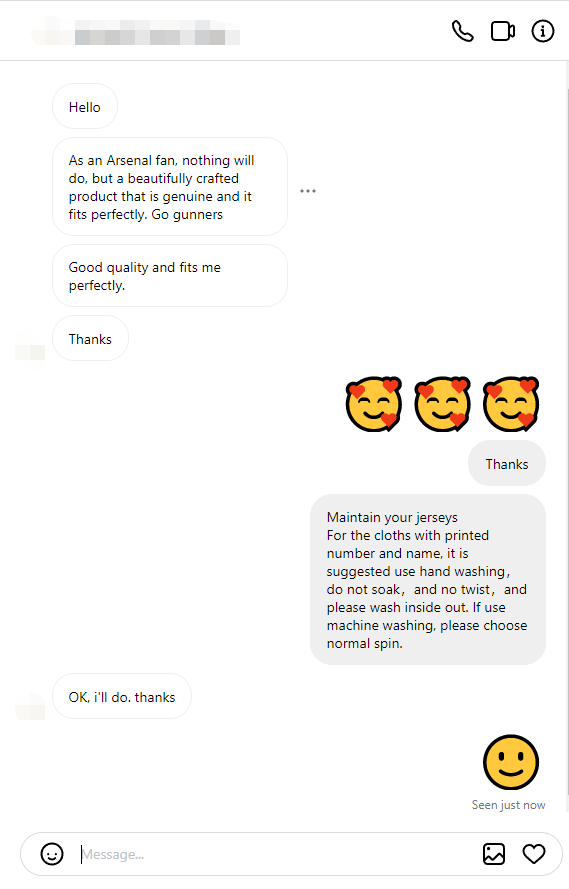Click the 'Good quality and fits me' message
The height and width of the screenshot is (889, 569).
[x=170, y=276]
